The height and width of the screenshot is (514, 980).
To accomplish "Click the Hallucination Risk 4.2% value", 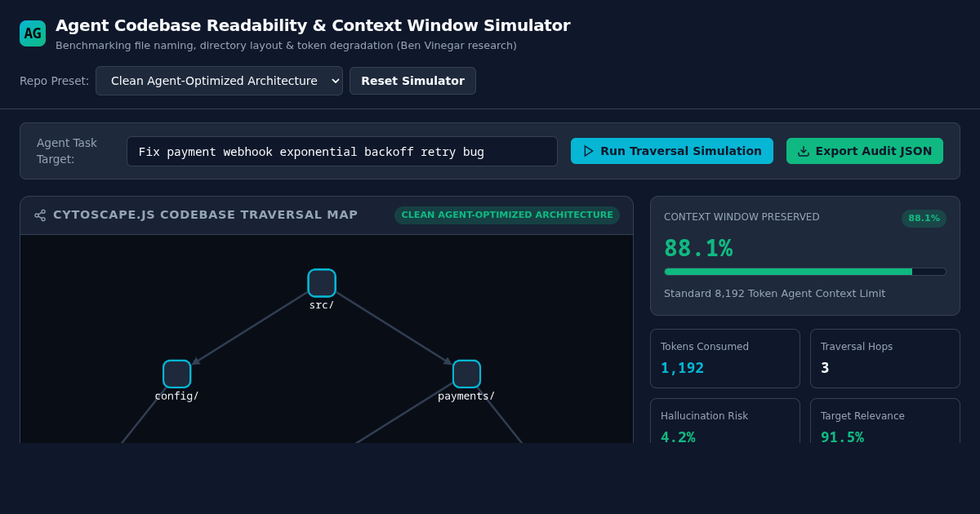I will click(678, 437).
